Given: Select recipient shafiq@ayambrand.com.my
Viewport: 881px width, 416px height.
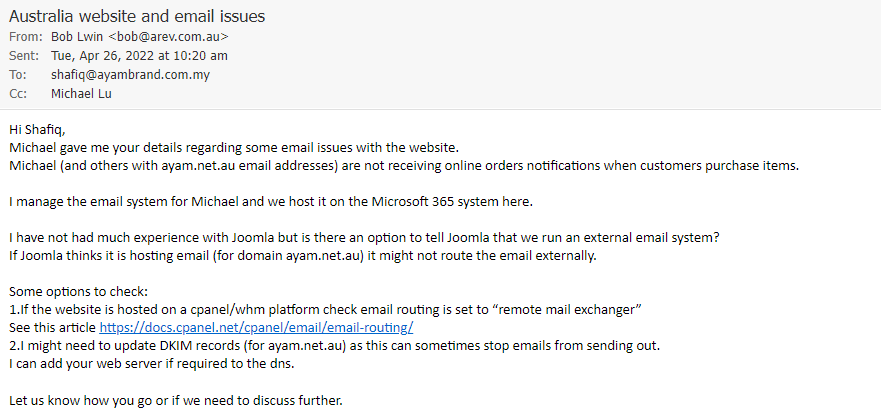Looking at the screenshot, I should (130, 75).
